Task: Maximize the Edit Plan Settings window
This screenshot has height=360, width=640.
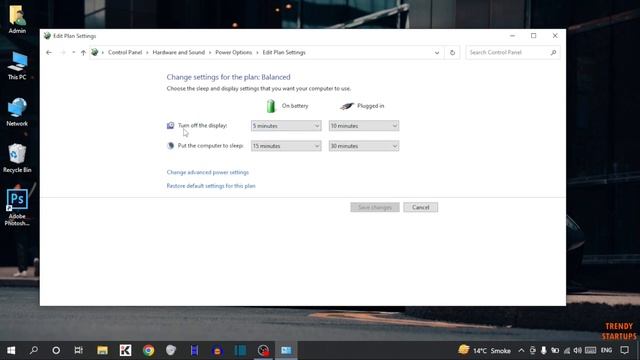Action: (x=533, y=36)
